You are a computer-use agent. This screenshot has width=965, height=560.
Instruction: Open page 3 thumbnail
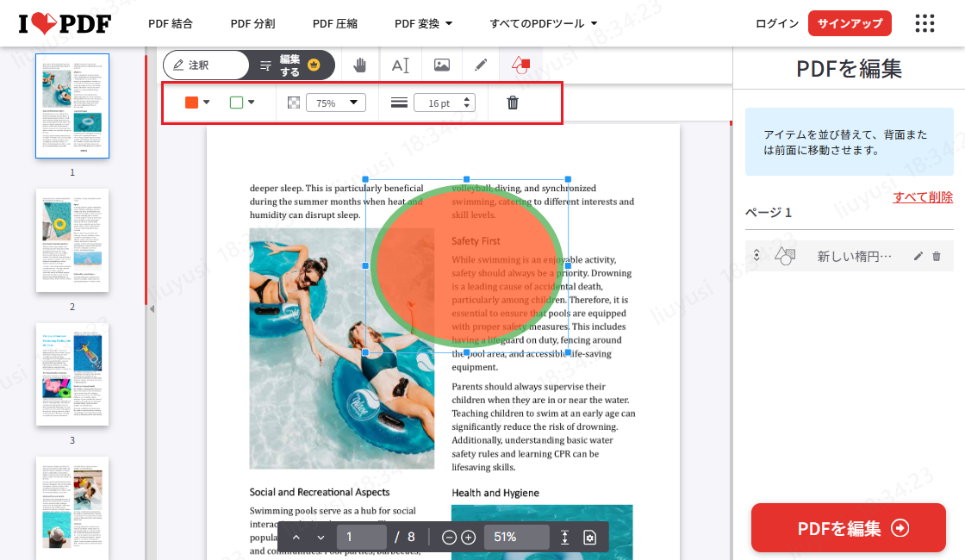pyautogui.click(x=72, y=374)
